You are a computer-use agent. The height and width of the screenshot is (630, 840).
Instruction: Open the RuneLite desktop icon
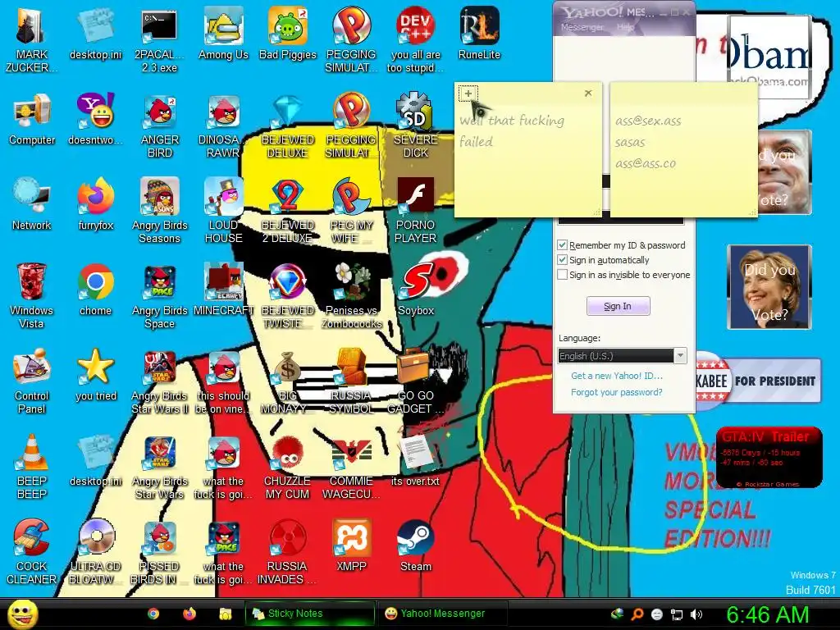(479, 34)
